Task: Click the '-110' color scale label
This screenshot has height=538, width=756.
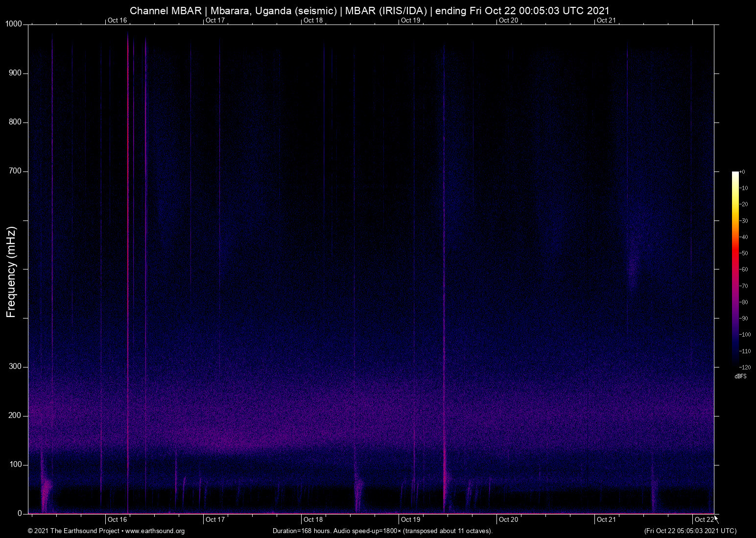Action: [x=745, y=351]
